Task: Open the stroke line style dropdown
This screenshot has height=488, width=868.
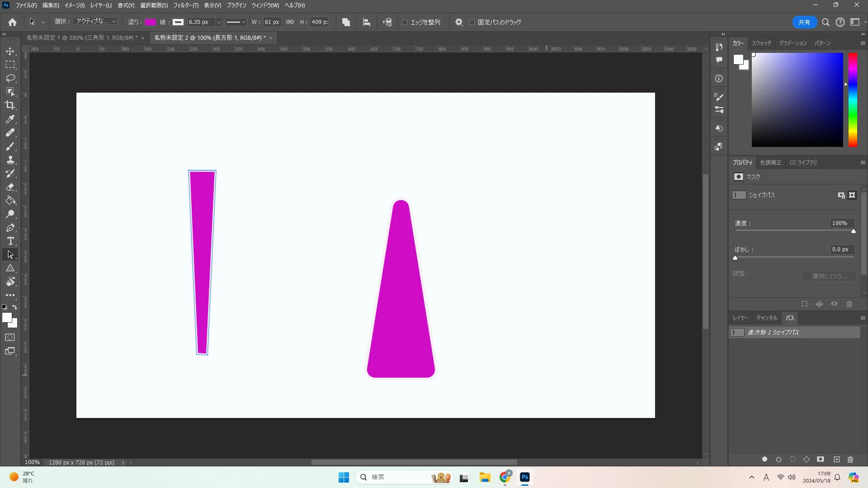Action: pos(236,22)
